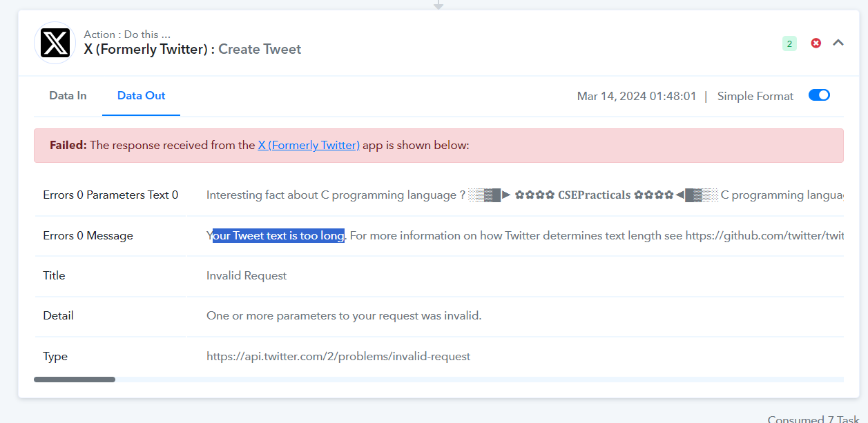Click the highlighted Tweet text is too long
The image size is (868, 423).
point(278,236)
